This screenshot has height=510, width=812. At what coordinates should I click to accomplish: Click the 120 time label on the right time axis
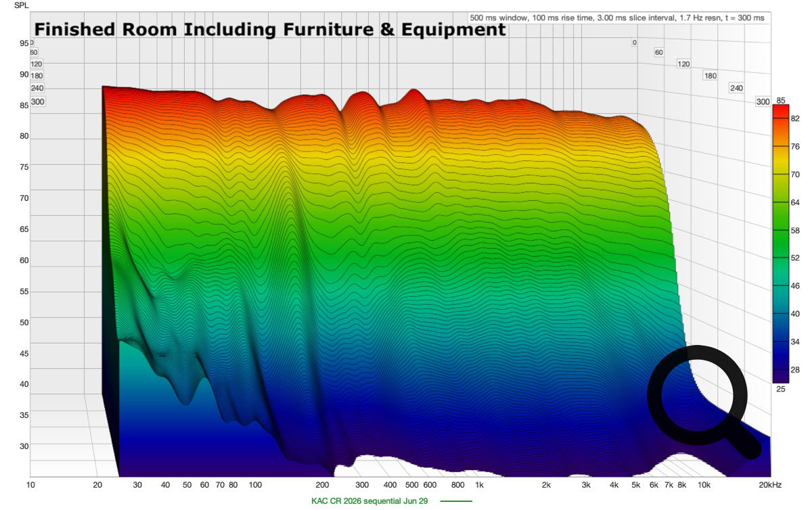point(684,64)
